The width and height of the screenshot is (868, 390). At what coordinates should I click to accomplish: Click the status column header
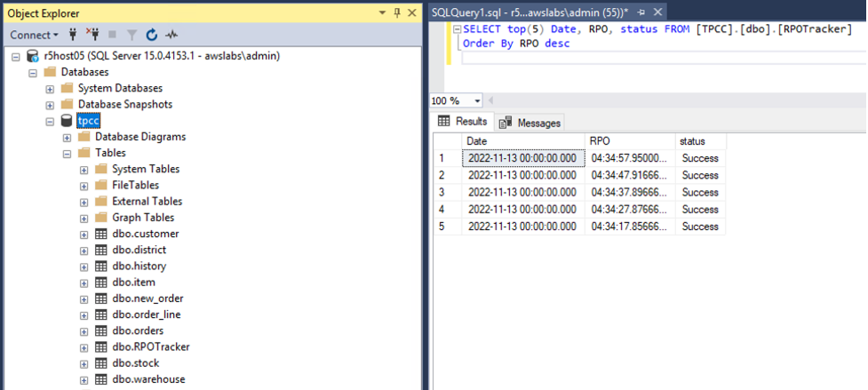pyautogui.click(x=700, y=141)
